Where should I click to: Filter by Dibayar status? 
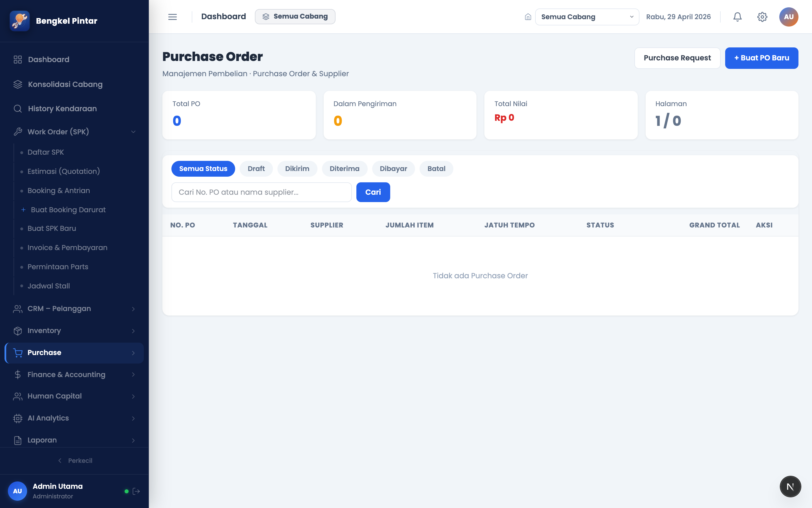[x=393, y=169]
